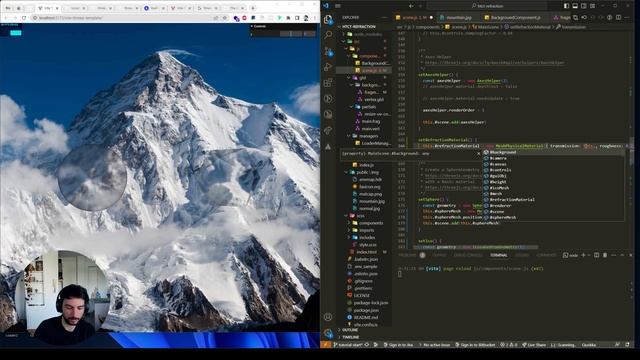Click the remote indicator in status bar

(325, 344)
